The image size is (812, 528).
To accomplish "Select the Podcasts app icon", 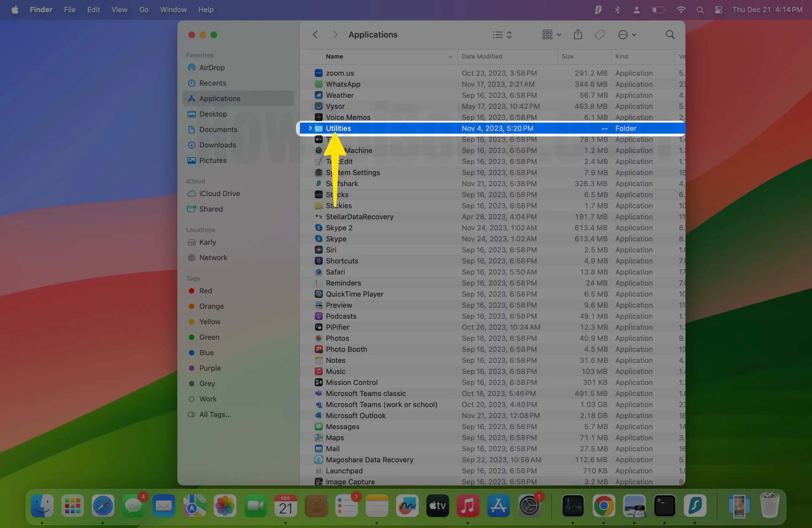I will click(318, 316).
